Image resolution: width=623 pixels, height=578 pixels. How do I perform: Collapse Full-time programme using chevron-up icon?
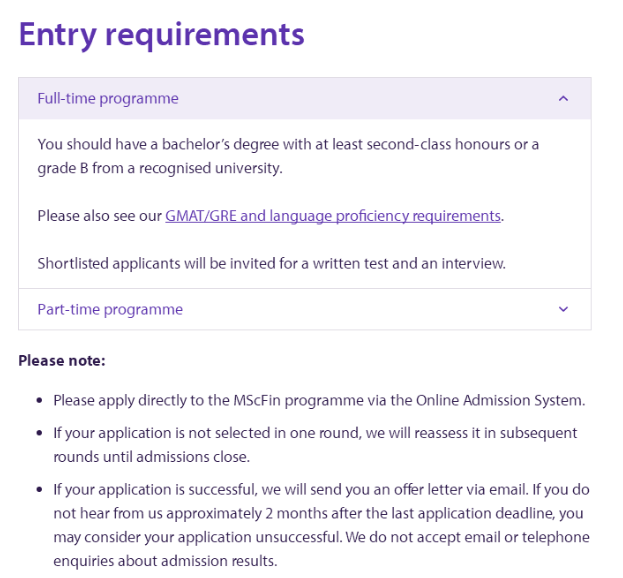coord(563,99)
